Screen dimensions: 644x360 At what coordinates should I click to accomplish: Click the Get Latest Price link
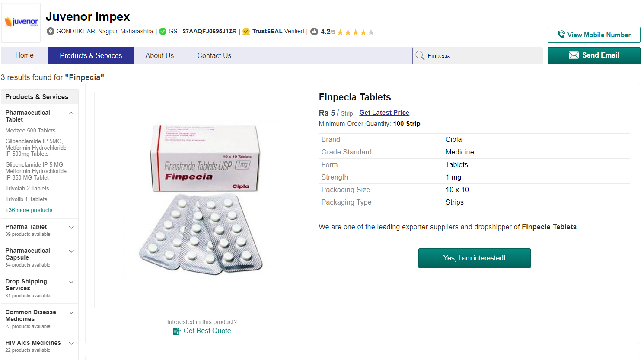coord(384,112)
